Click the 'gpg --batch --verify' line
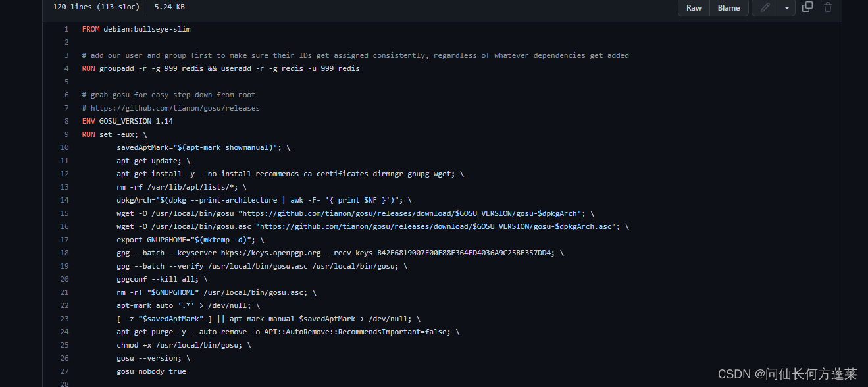Screen dimensions: 868x387 [x=262, y=266]
